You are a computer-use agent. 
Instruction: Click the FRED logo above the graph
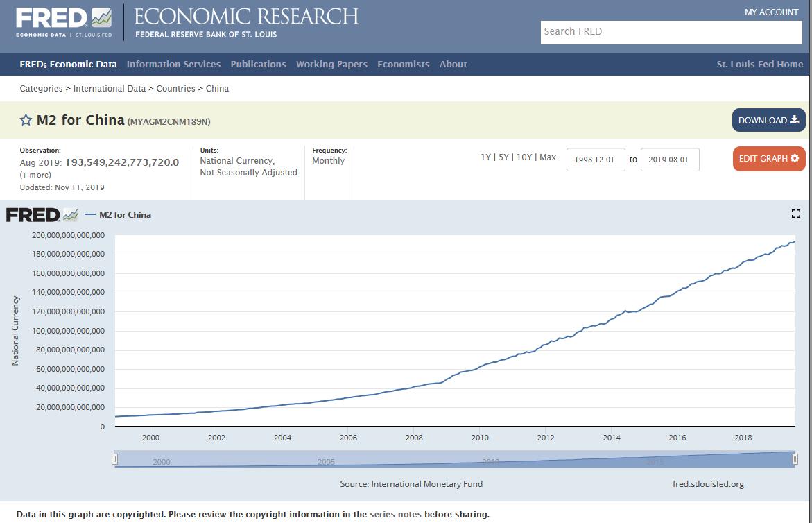click(42, 215)
